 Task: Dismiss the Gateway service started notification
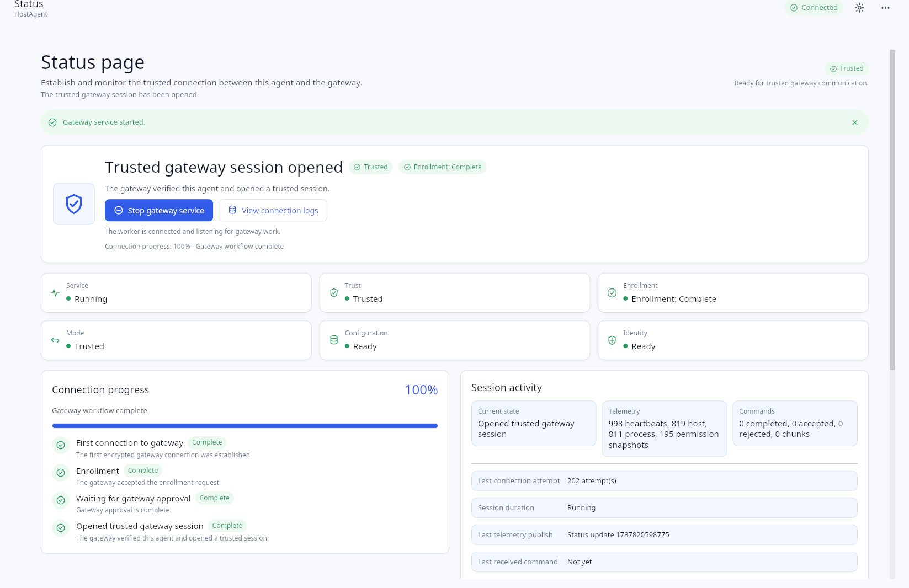click(x=854, y=122)
